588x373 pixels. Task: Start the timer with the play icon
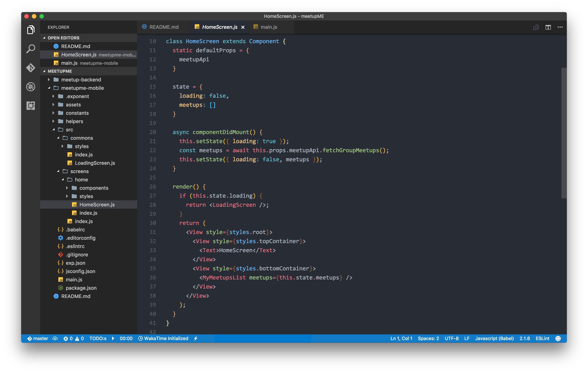pyautogui.click(x=113, y=339)
